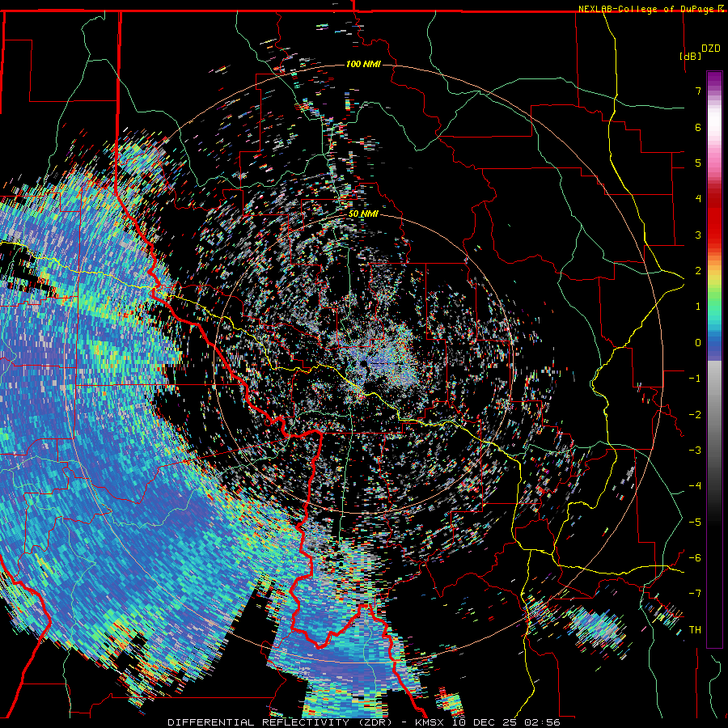Click the [dB] units label
Image resolution: width=728 pixels, height=728 pixels.
point(690,56)
